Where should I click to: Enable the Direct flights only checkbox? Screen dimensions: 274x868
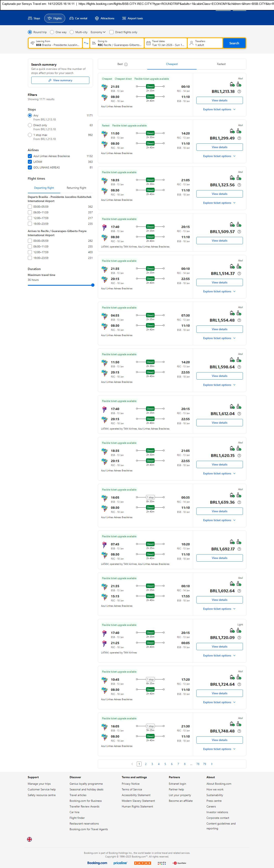(112, 32)
